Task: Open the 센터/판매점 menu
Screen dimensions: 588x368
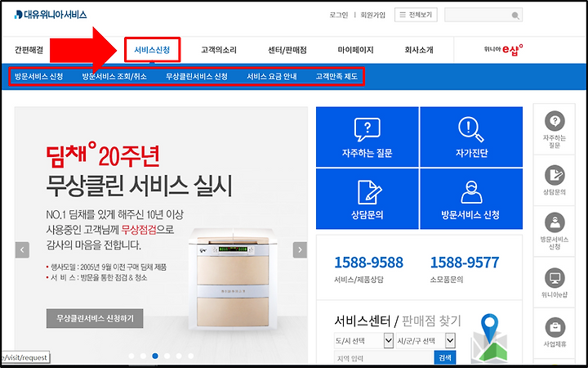Action: 287,50
